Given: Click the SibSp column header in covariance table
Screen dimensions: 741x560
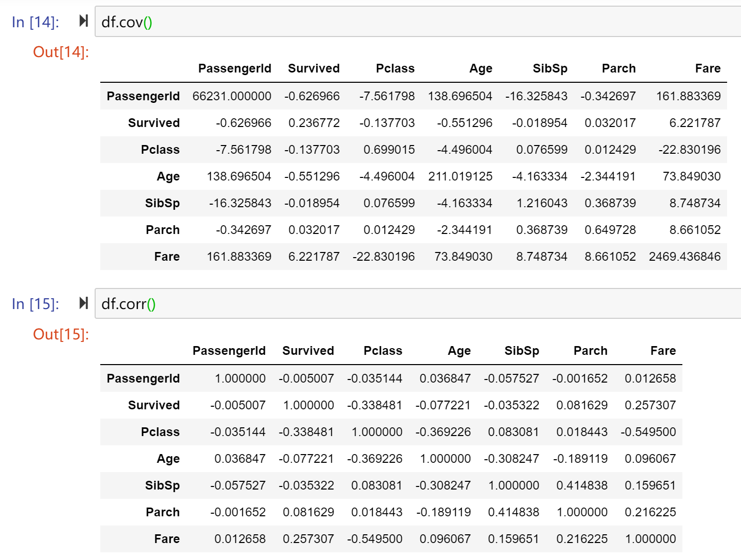Looking at the screenshot, I should click(550, 68).
